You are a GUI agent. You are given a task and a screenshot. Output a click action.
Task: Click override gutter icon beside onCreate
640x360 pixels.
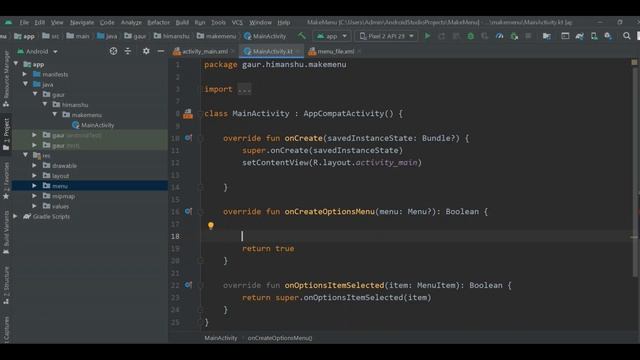[188, 138]
